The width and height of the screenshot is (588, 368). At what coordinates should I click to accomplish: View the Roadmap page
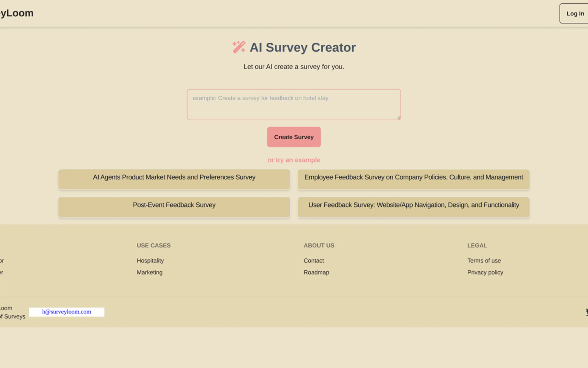click(316, 272)
